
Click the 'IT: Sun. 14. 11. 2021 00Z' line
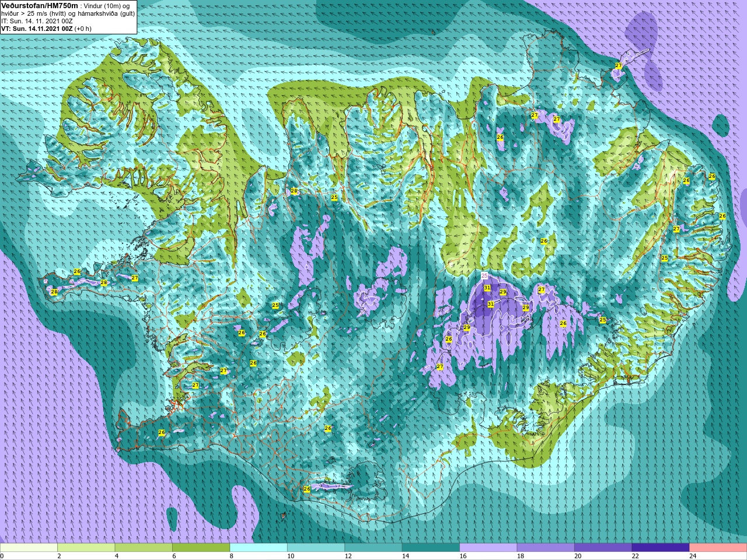tap(37, 21)
